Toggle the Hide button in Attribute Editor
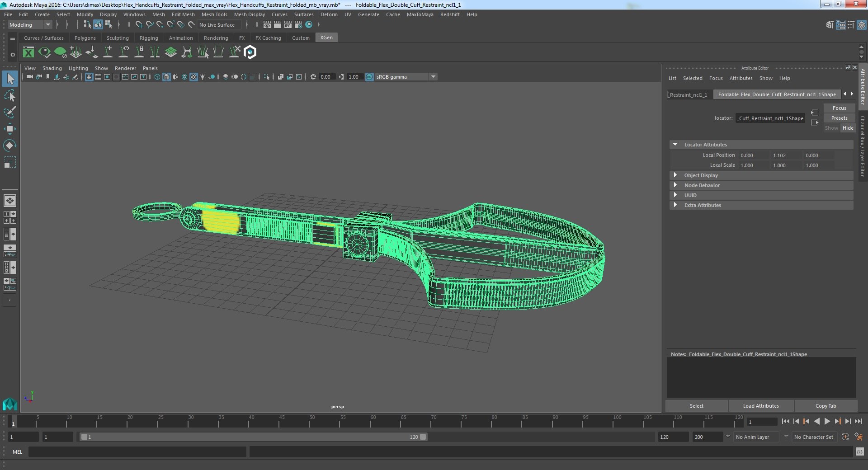This screenshot has width=868, height=470. [x=848, y=128]
